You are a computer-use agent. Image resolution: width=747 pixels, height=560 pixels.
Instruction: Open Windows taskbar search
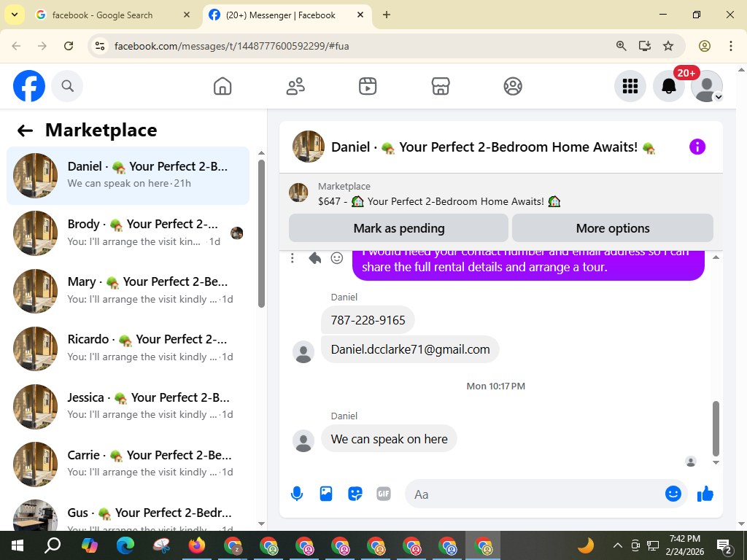[x=53, y=545]
